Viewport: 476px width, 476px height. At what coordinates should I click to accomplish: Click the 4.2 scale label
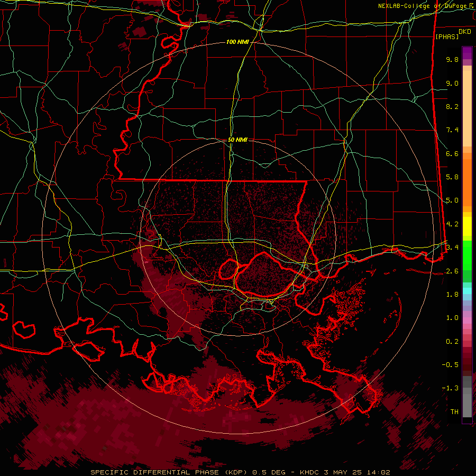click(x=452, y=224)
